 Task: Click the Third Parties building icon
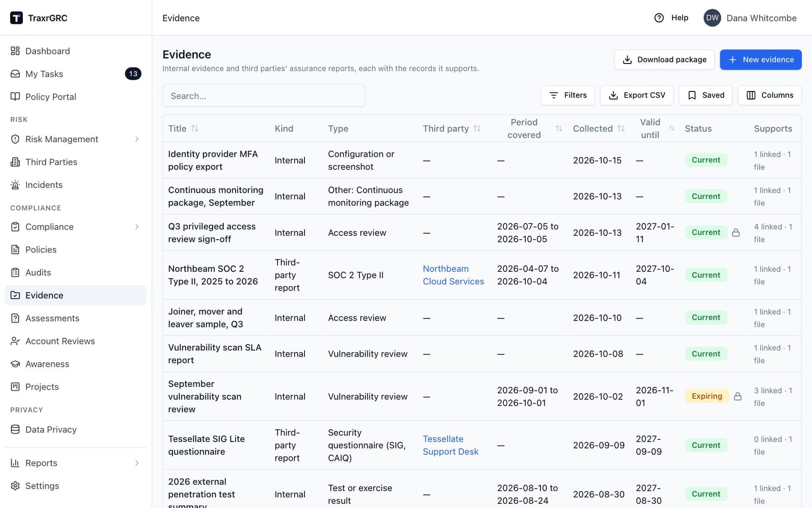point(15,162)
